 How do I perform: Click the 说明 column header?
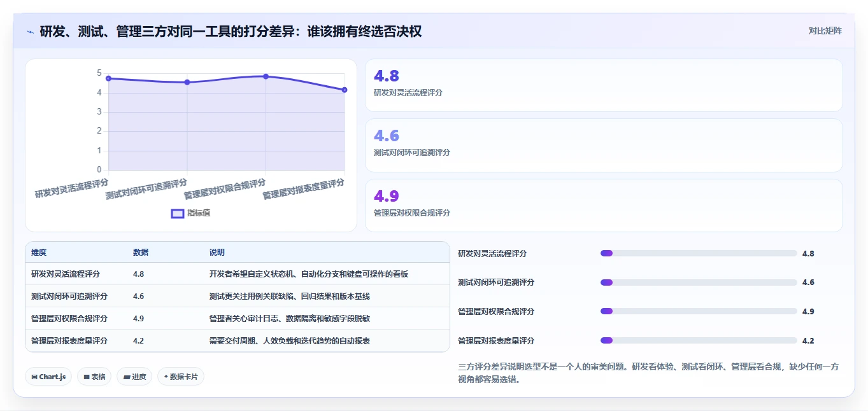(217, 253)
